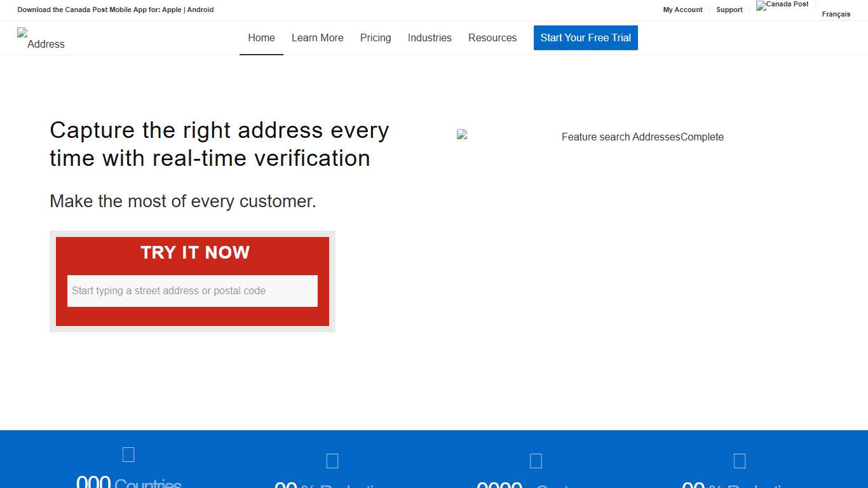The height and width of the screenshot is (488, 868).
Task: Click the street address search input field
Action: point(192,290)
